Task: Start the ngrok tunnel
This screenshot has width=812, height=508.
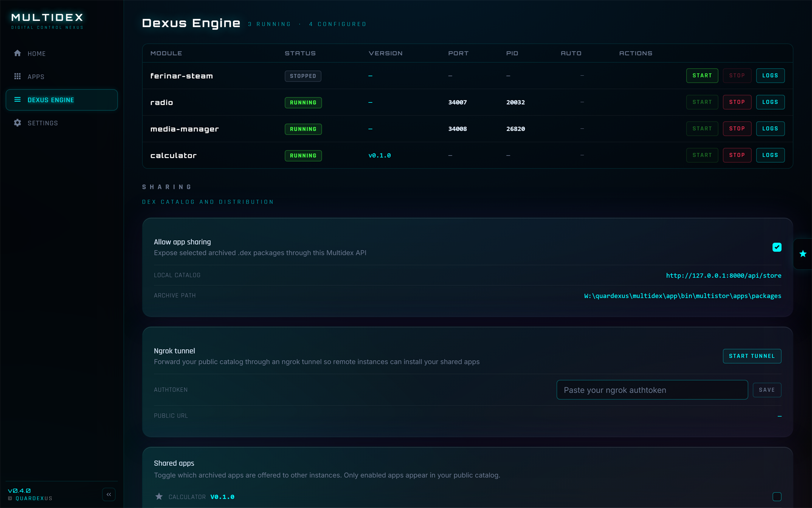Action: 752,356
